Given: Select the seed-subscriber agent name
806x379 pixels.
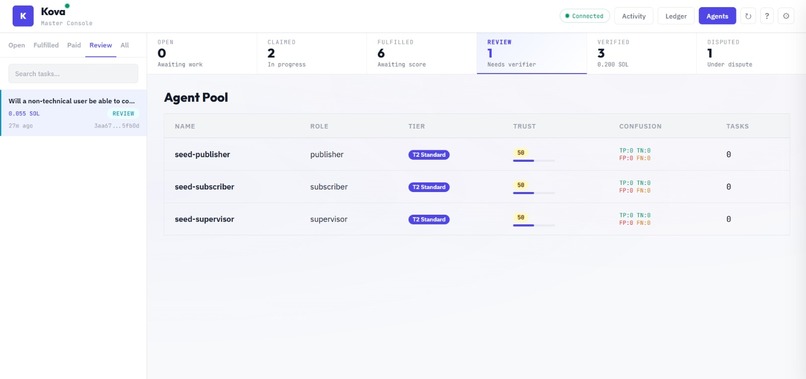Looking at the screenshot, I should [x=204, y=187].
